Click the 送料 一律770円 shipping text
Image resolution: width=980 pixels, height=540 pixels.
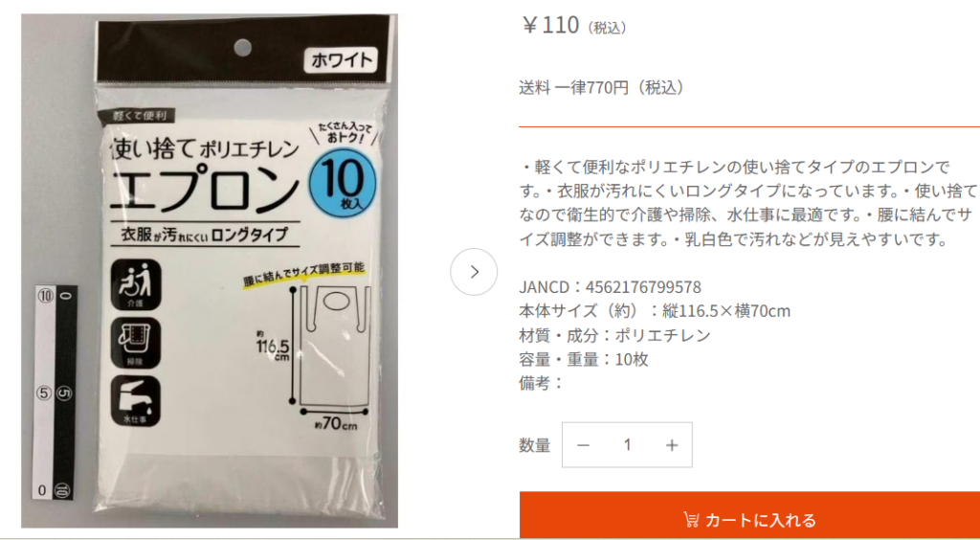[x=602, y=87]
